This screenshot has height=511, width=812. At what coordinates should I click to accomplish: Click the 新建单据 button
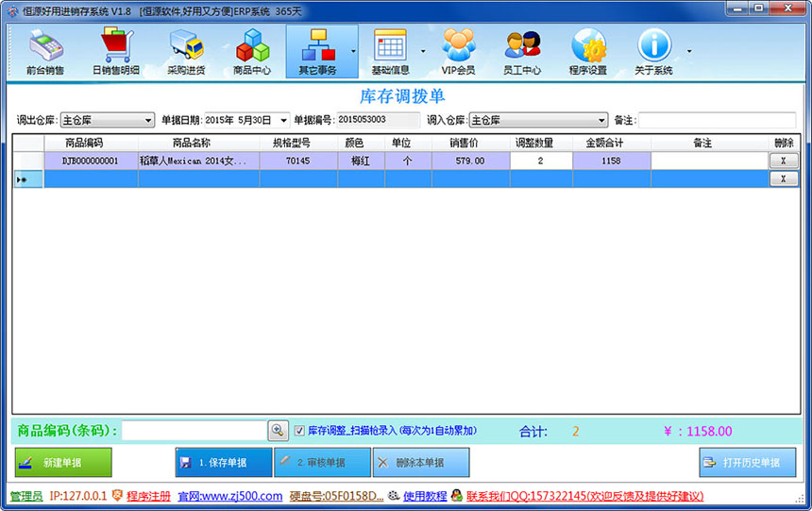click(63, 463)
